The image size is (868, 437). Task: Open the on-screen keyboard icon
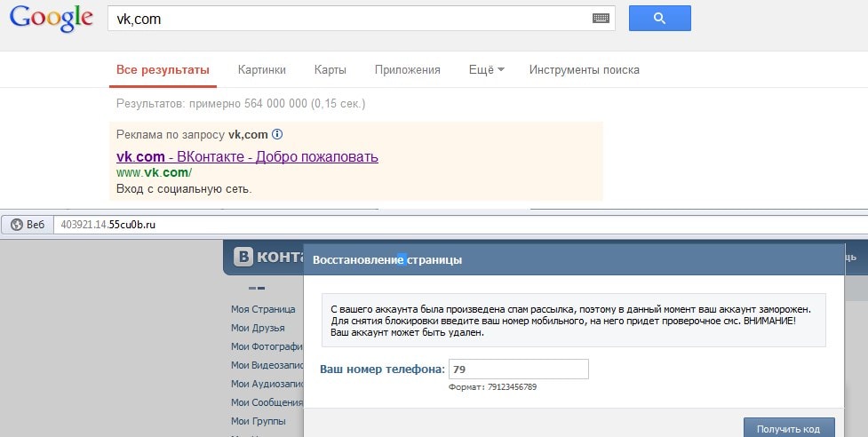point(601,19)
